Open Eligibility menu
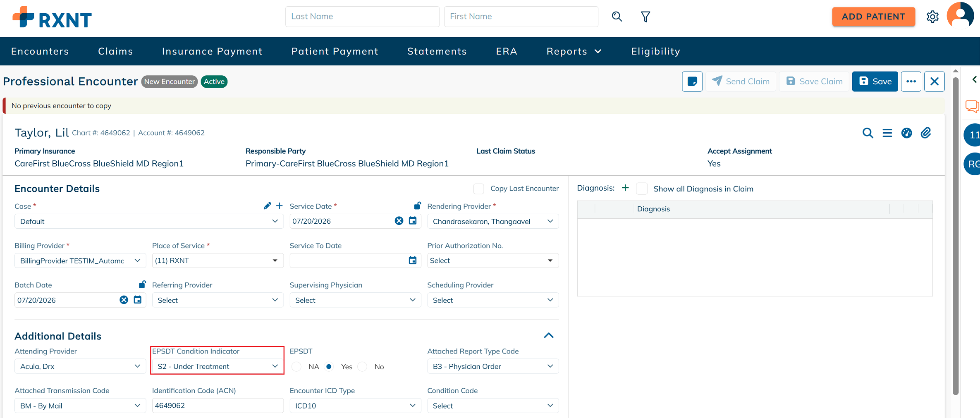This screenshot has width=980, height=418. tap(655, 51)
